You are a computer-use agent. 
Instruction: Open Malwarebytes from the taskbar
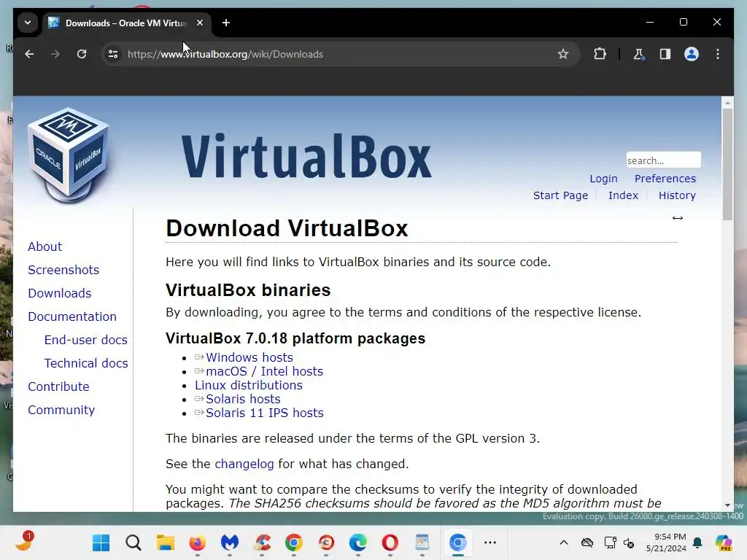(230, 542)
